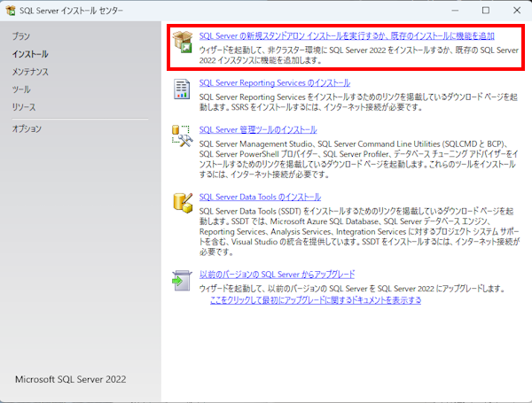Open SQL Server Data Tools のインストール link

(260, 197)
